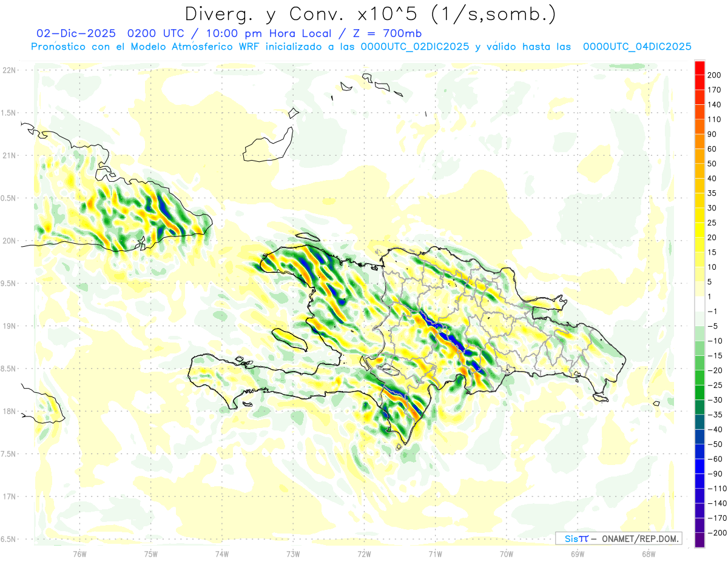Click the 'SisTT - ONAMET/REP.DOM.' credit box
Screen dimensions: 728x562
coord(618,538)
